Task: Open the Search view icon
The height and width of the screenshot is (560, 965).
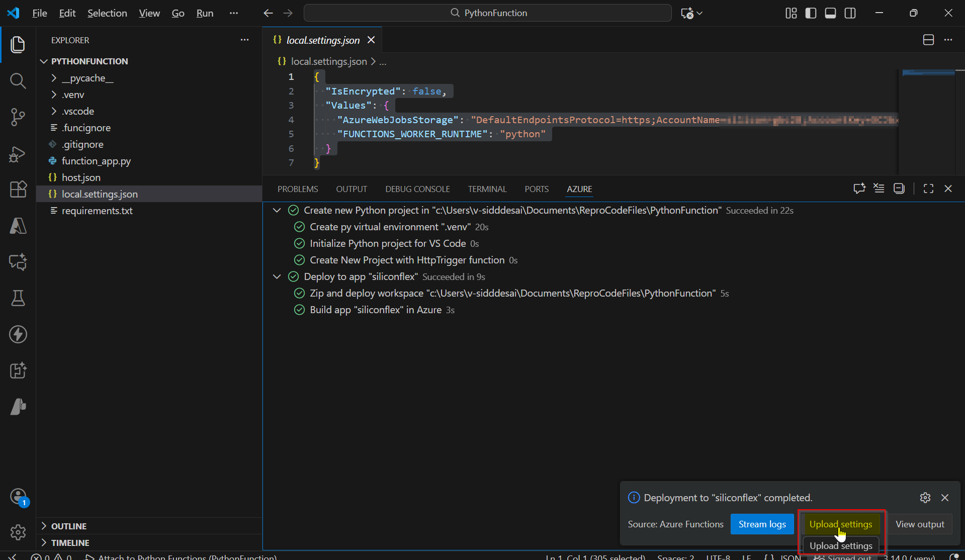Action: click(x=18, y=80)
